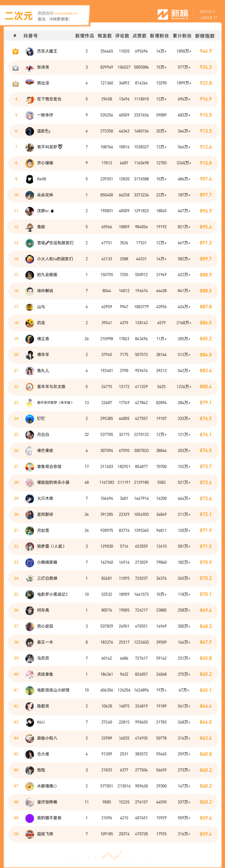Click the 二次元 category title
The height and width of the screenshot is (868, 225).
[19, 16]
